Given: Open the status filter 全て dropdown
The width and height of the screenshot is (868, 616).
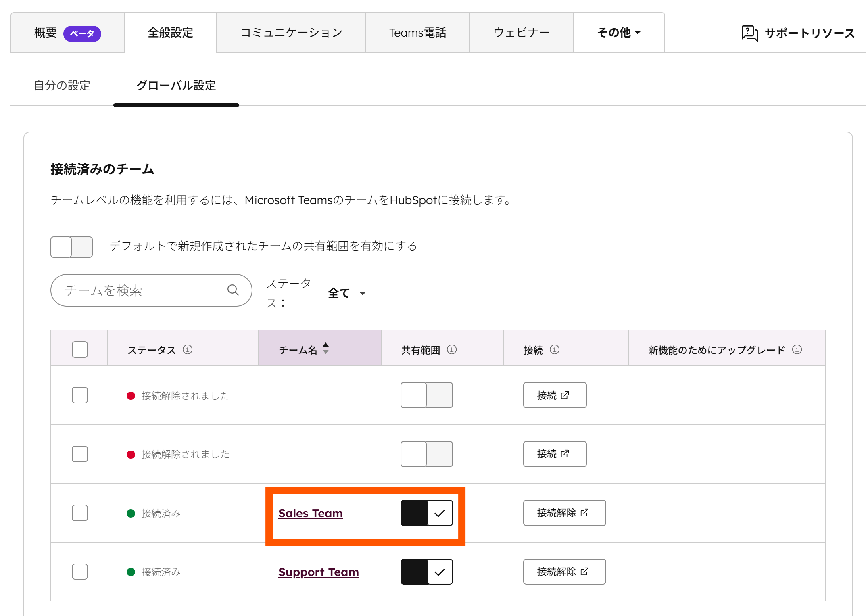Looking at the screenshot, I should tap(346, 293).
